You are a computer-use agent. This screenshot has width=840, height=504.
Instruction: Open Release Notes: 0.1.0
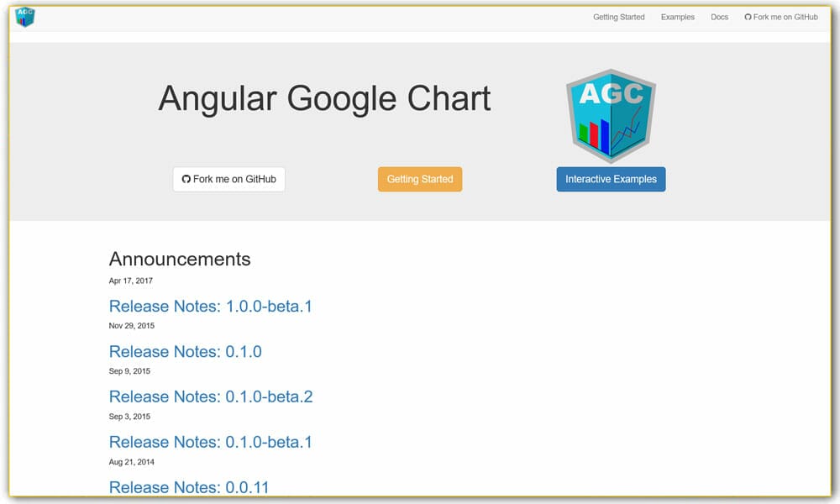click(185, 351)
